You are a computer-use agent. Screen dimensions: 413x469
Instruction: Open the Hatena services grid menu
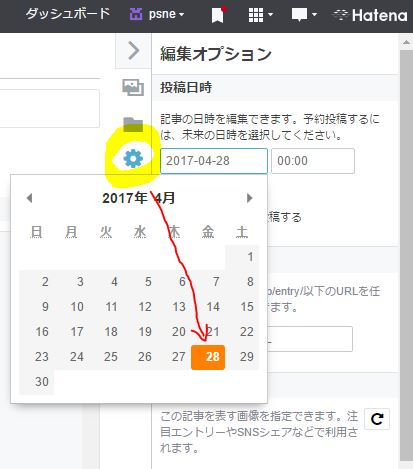point(260,15)
